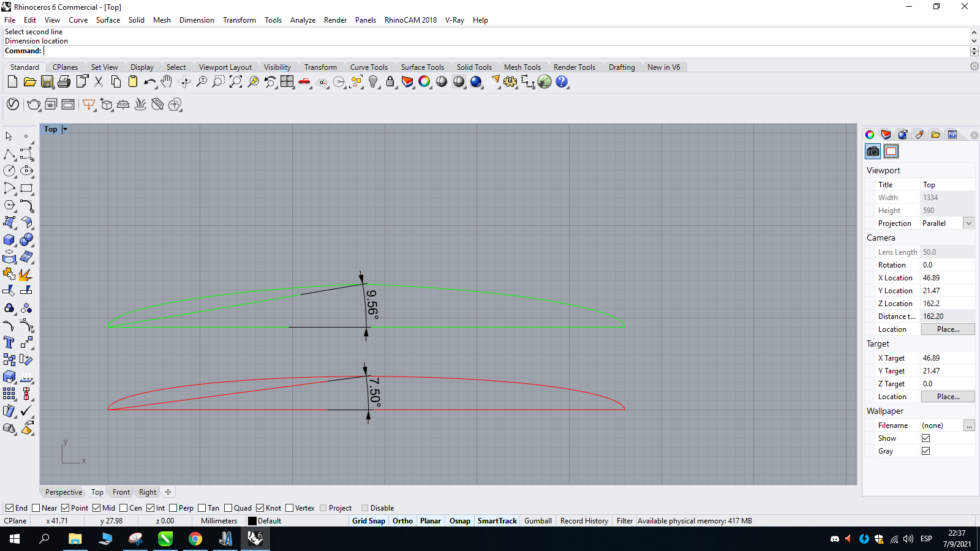Click into the Command input field
Image resolution: width=980 pixels, height=551 pixels.
[x=506, y=51]
